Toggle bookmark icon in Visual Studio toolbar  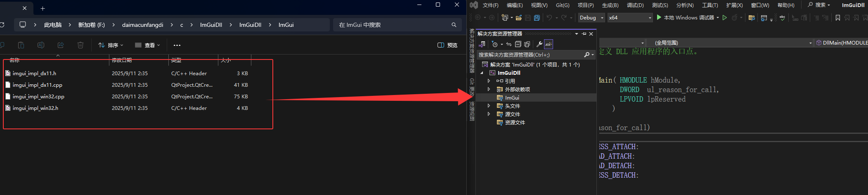point(838,18)
